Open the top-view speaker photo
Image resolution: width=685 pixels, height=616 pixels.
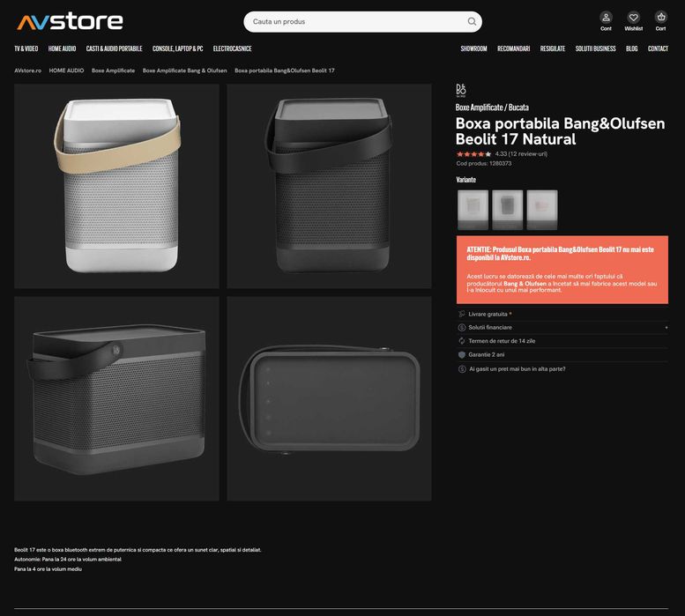pos(330,398)
